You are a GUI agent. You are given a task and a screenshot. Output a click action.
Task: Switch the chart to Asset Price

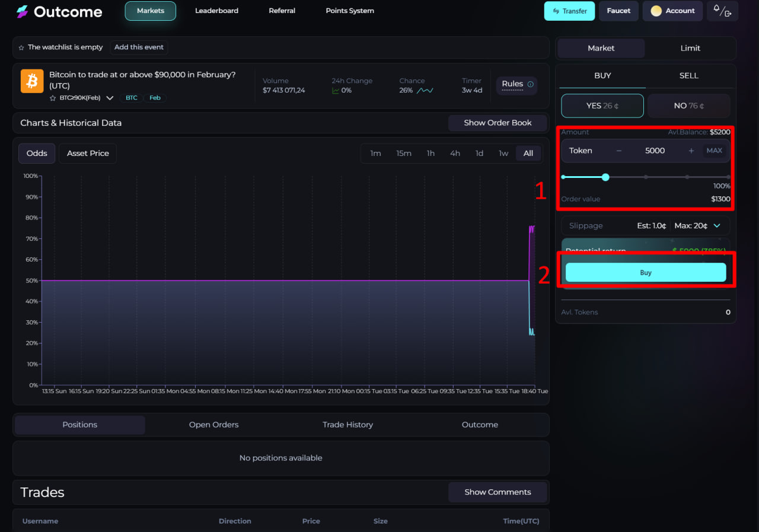tap(88, 153)
